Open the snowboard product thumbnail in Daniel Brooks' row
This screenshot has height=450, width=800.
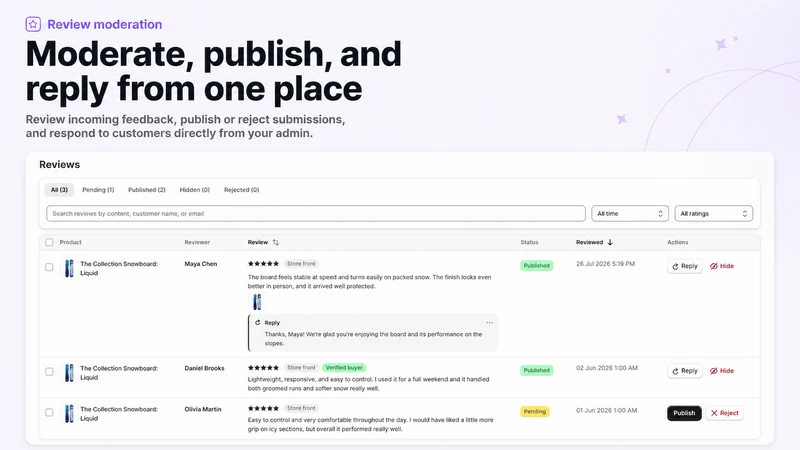[x=69, y=373]
